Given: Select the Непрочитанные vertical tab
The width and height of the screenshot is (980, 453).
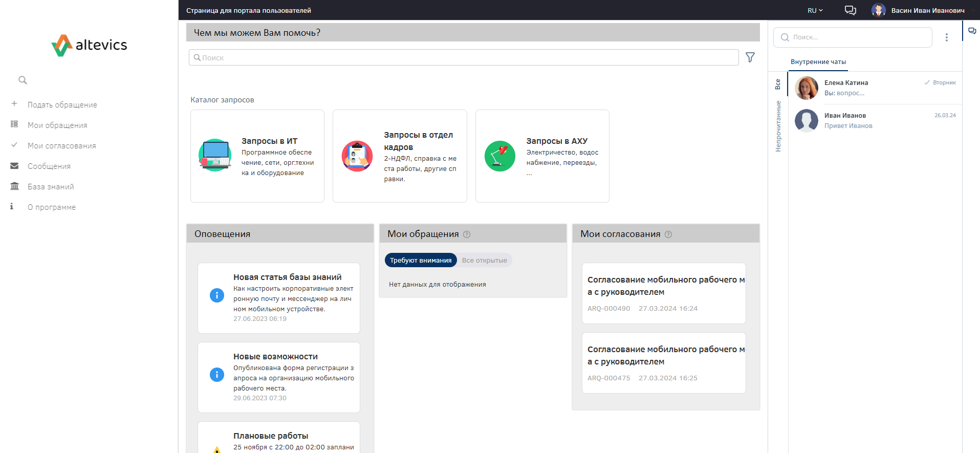Looking at the screenshot, I should [x=778, y=126].
